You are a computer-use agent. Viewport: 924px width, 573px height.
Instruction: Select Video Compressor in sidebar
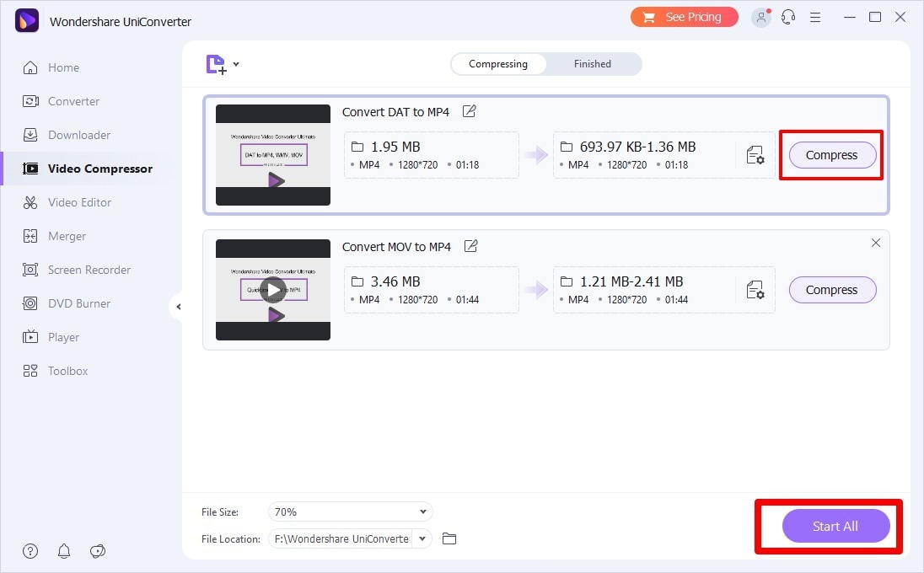point(87,169)
